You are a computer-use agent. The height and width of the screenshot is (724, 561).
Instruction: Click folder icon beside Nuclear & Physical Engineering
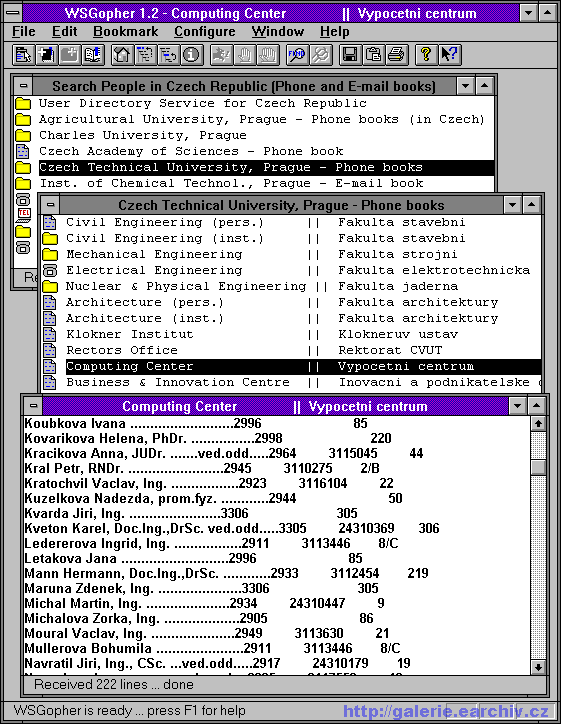50,287
